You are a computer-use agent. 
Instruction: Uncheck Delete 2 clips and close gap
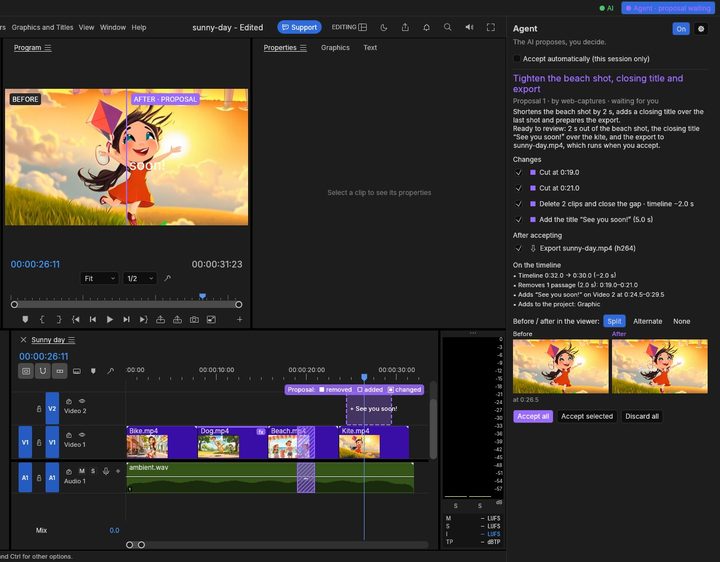point(518,204)
